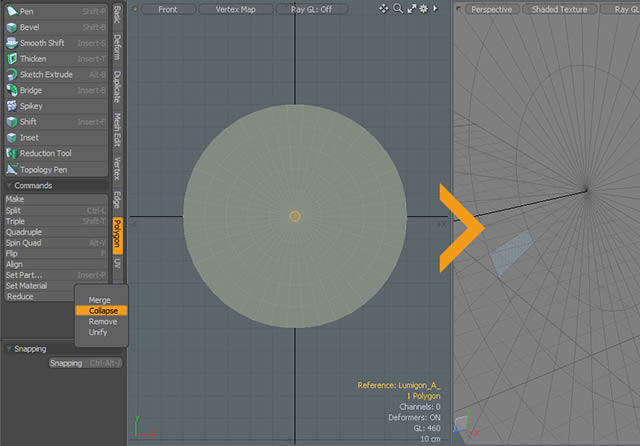Select the Pen tool icon
The image size is (640, 446).
(x=12, y=11)
